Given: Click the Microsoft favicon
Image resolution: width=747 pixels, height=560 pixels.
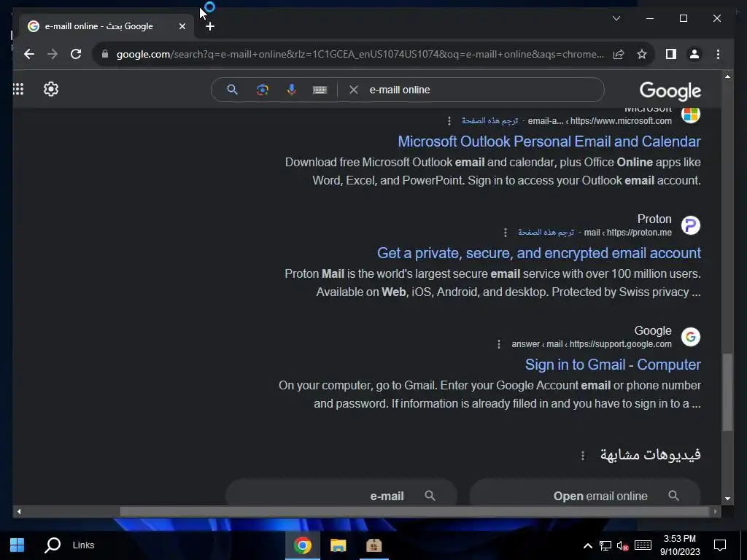Looking at the screenshot, I should click(x=691, y=114).
